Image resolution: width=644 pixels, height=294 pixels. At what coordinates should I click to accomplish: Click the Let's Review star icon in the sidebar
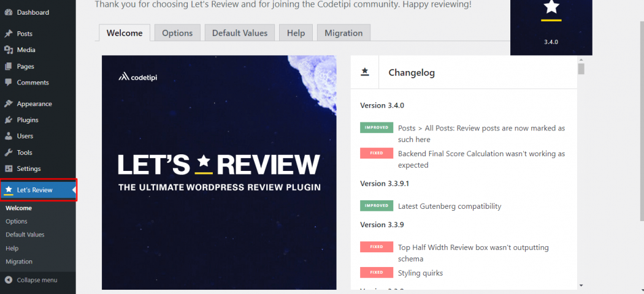(x=9, y=190)
